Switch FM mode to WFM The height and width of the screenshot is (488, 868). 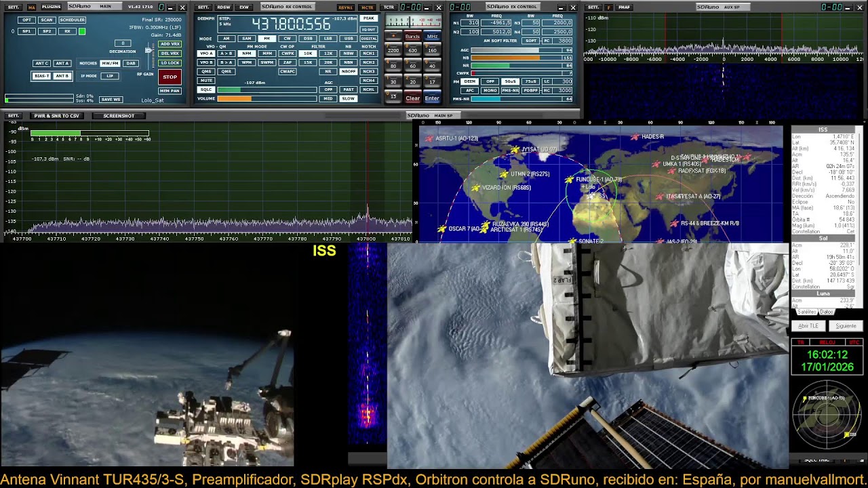[x=247, y=62]
